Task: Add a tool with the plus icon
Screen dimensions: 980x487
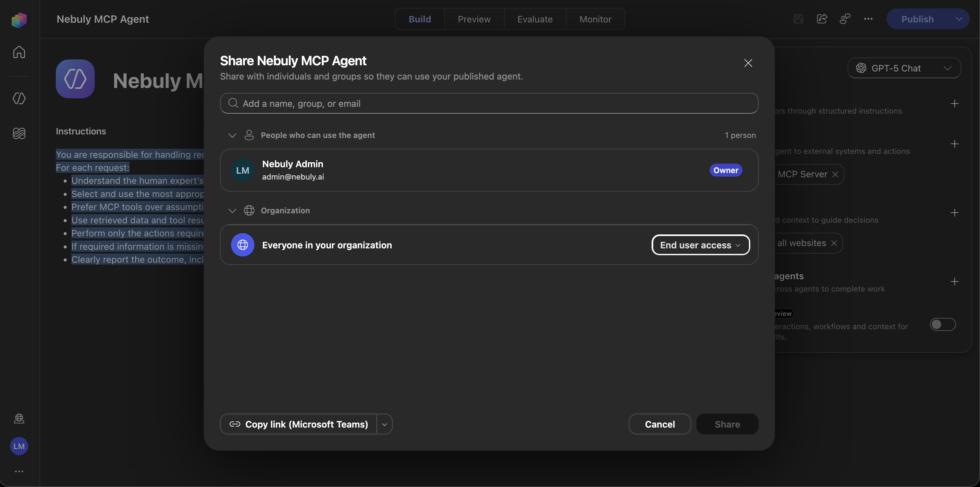Action: tap(954, 144)
